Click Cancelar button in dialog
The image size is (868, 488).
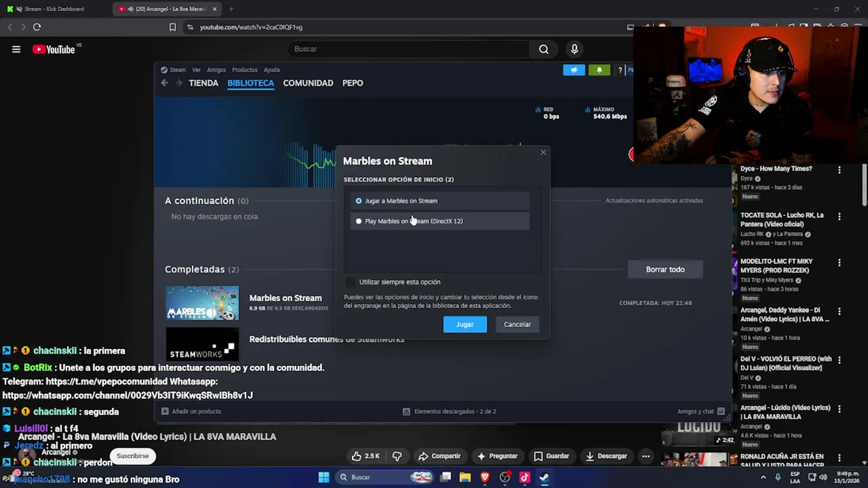coord(517,324)
